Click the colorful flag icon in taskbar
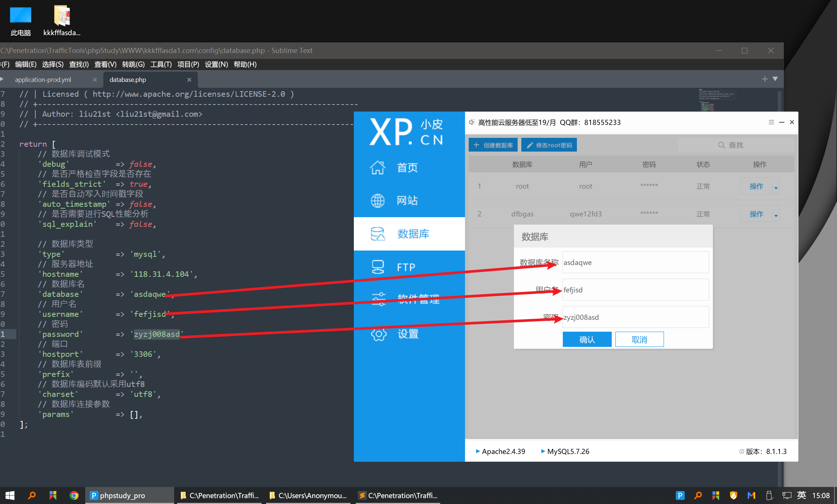Screen dimensions: 837x504 click(x=53, y=495)
